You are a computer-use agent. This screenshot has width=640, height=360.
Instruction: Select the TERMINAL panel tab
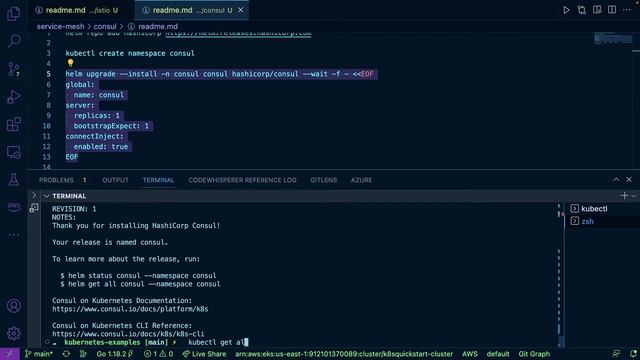tap(158, 180)
